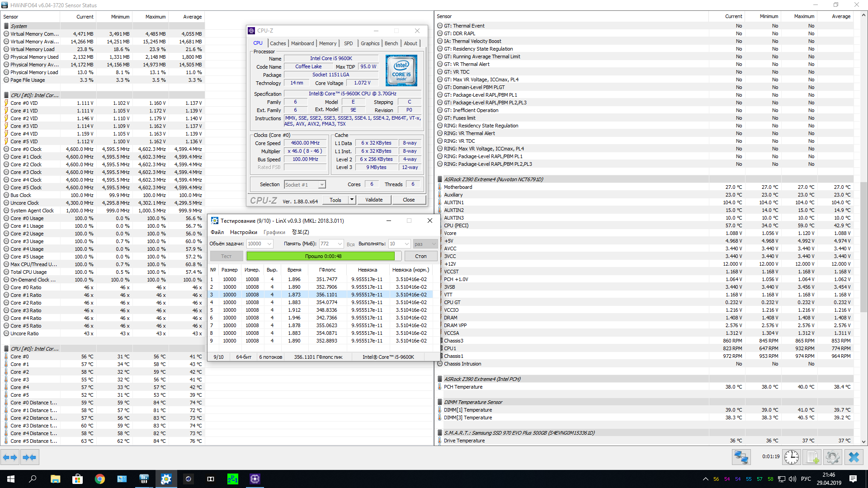Switch to the Bench tab in CPU-Z
The width and height of the screenshot is (868, 488).
(x=391, y=43)
